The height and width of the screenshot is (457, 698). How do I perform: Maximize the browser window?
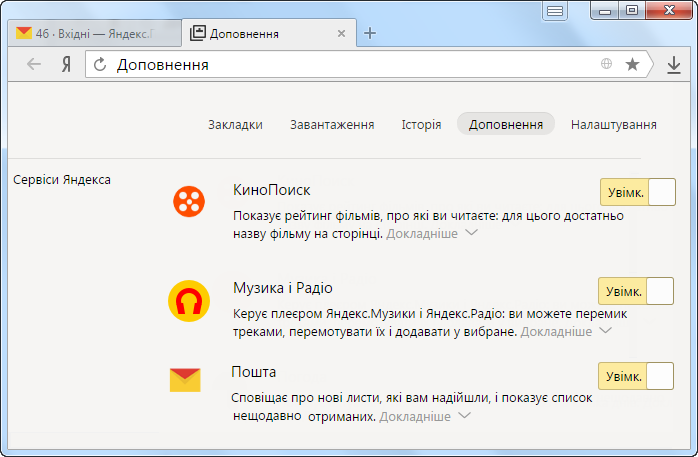tap(632, 10)
